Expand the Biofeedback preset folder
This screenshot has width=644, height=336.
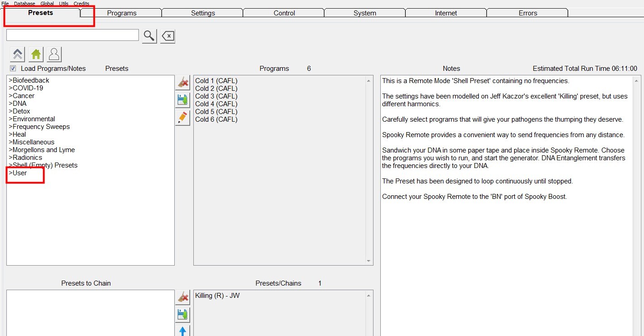[x=29, y=80]
